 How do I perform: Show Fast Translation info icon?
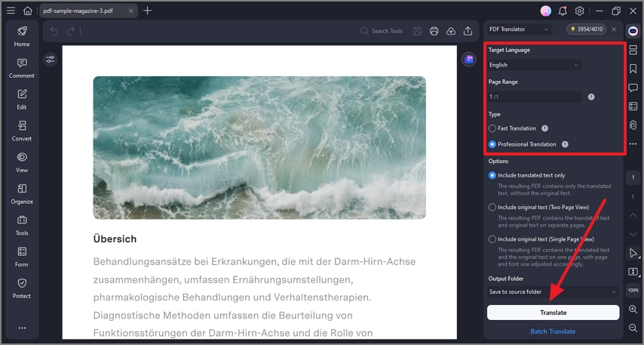click(544, 128)
